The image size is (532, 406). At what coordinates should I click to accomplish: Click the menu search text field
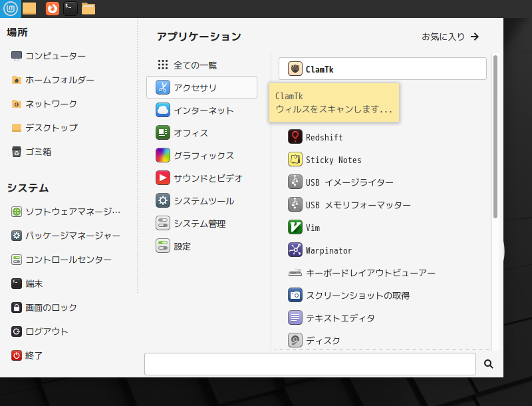point(310,364)
